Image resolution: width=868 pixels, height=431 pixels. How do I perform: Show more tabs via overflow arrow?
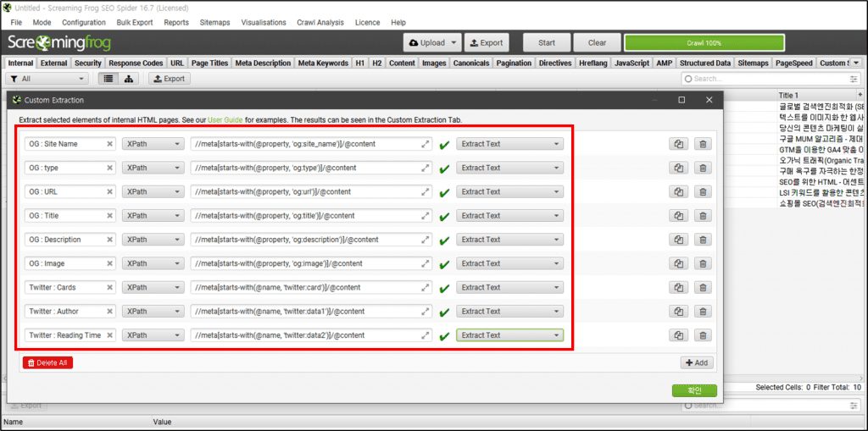(856, 63)
